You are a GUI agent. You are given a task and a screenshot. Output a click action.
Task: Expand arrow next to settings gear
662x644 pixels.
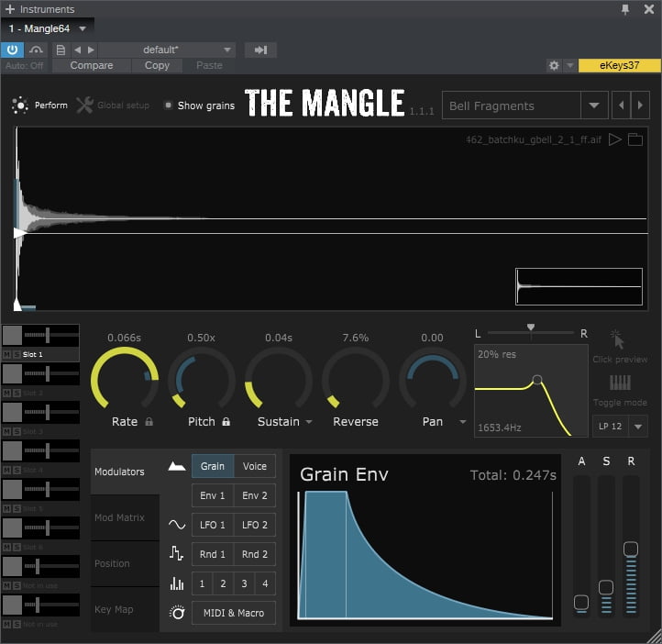click(x=570, y=65)
